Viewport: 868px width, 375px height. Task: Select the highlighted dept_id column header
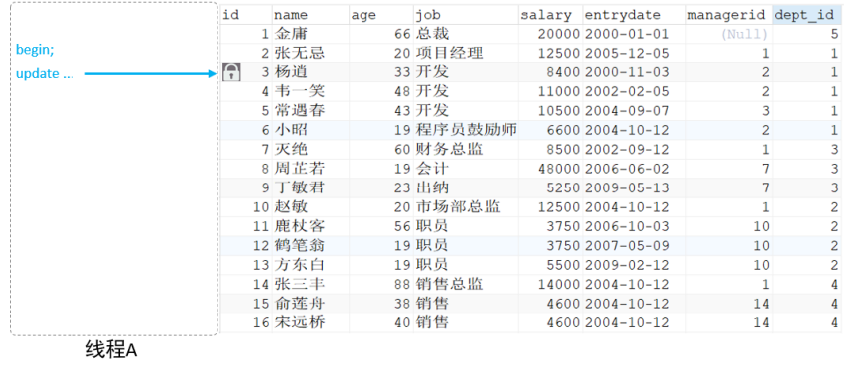[x=807, y=15]
